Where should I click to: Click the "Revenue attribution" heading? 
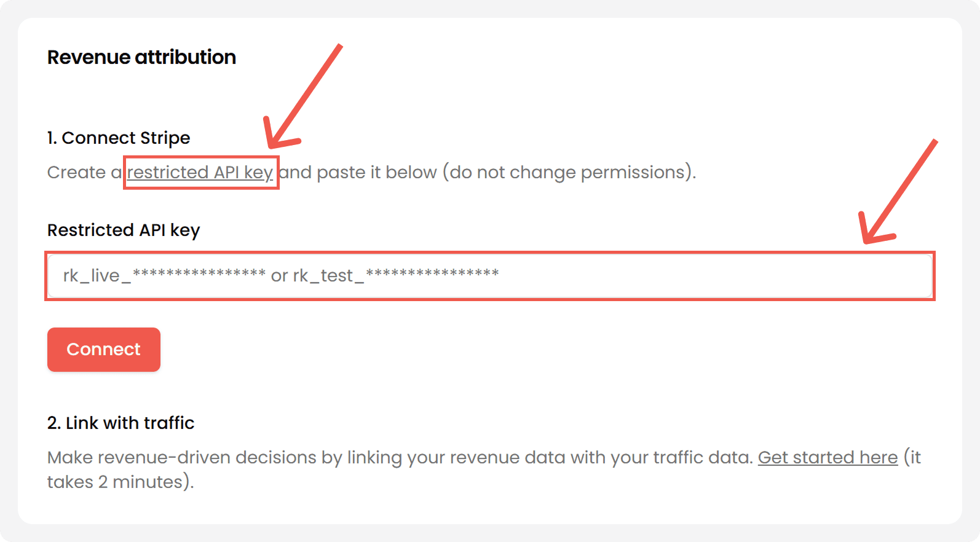point(141,57)
